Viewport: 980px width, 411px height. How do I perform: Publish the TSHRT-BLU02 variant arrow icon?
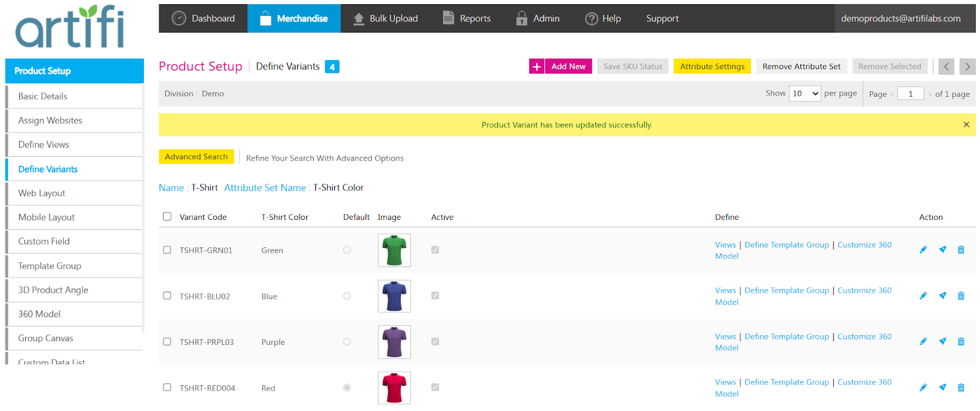click(943, 296)
